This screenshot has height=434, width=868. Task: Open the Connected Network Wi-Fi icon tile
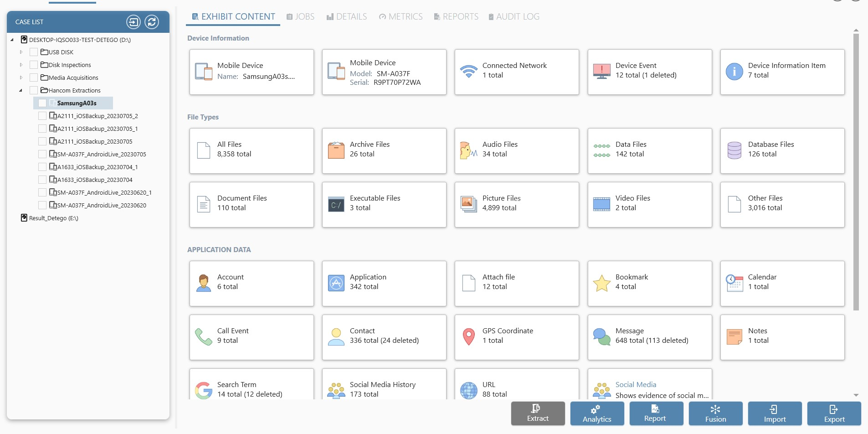point(468,72)
